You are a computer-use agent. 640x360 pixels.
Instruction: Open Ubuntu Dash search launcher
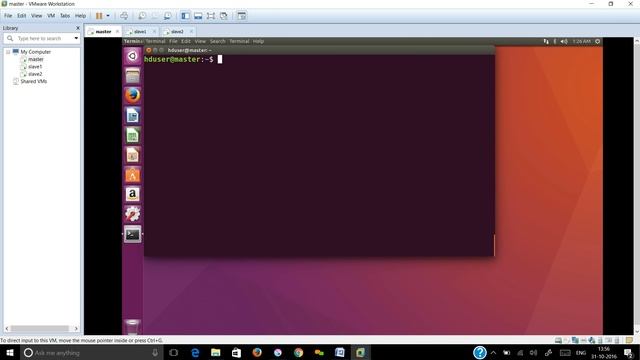[132, 56]
